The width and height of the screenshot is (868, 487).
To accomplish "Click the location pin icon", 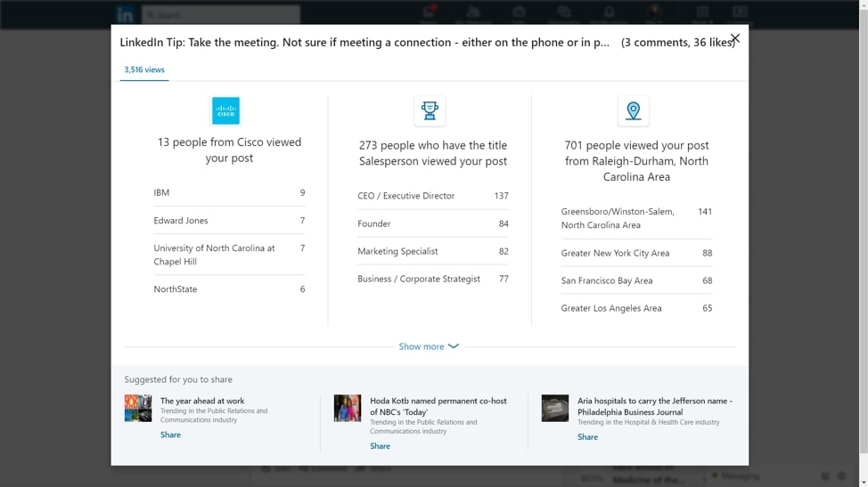I will [x=634, y=110].
